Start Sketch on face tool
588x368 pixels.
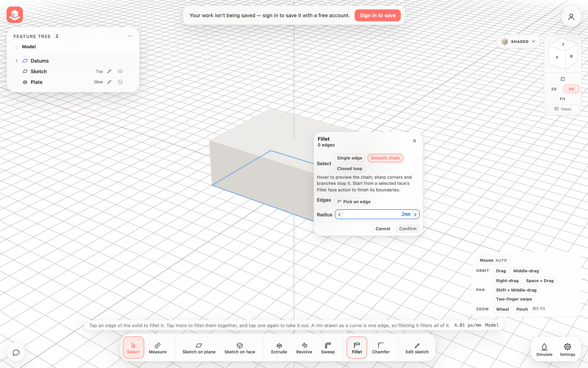tap(240, 348)
